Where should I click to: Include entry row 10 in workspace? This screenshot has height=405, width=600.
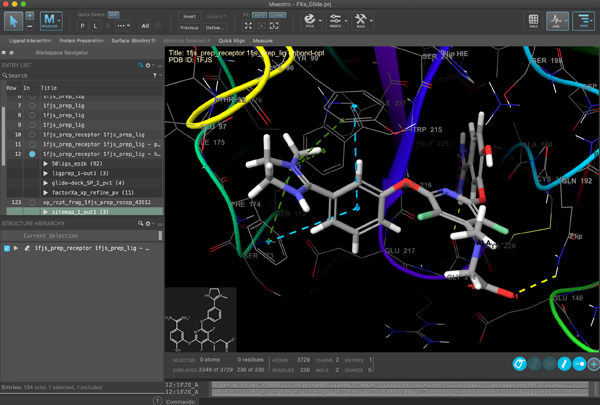[x=32, y=135]
